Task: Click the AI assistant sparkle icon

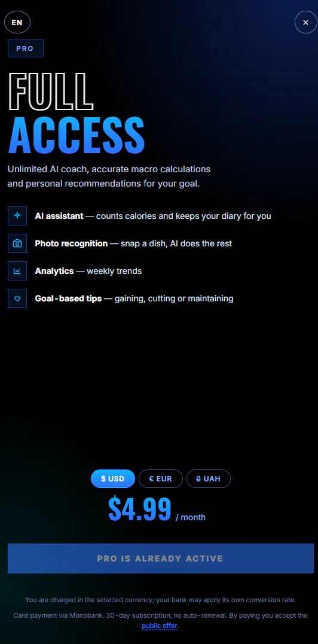Action: coord(17,216)
